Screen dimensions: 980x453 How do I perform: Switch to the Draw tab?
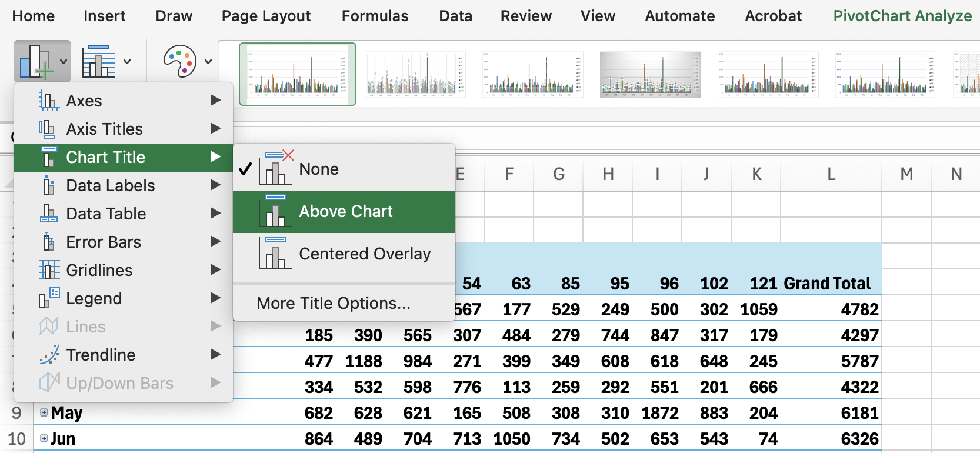(174, 16)
